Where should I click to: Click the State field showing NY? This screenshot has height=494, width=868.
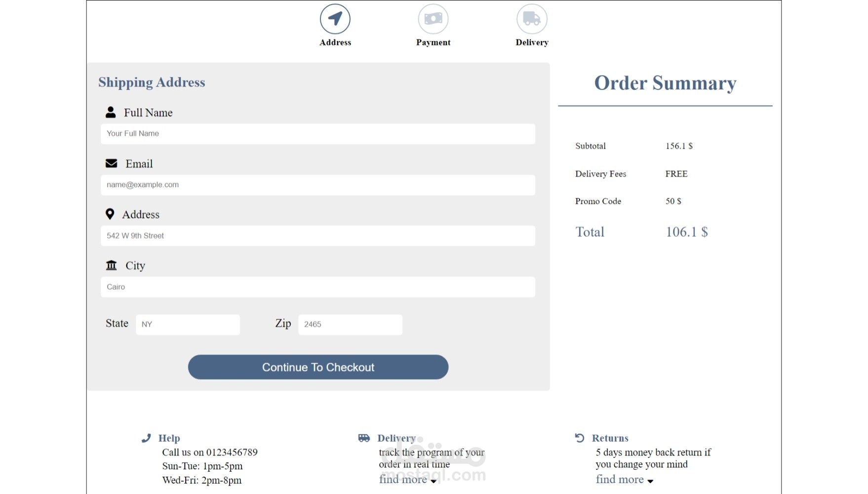click(x=188, y=325)
